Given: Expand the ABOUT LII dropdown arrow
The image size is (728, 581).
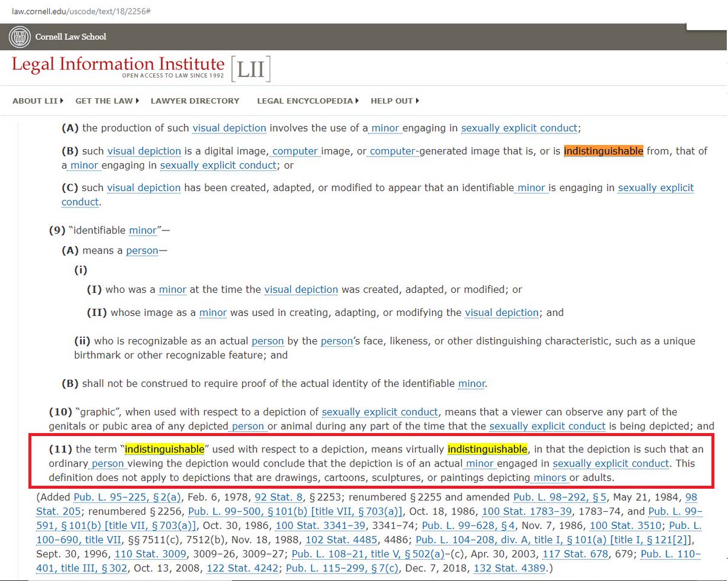Looking at the screenshot, I should 62,101.
